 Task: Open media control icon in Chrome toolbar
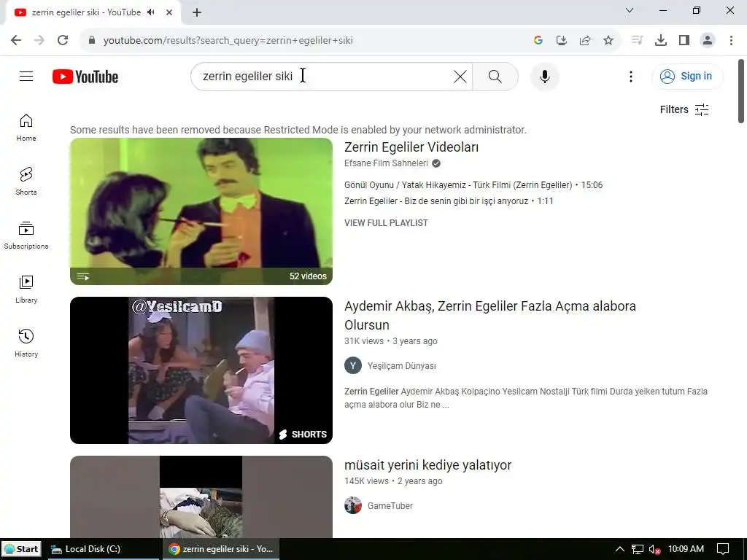[x=637, y=40]
